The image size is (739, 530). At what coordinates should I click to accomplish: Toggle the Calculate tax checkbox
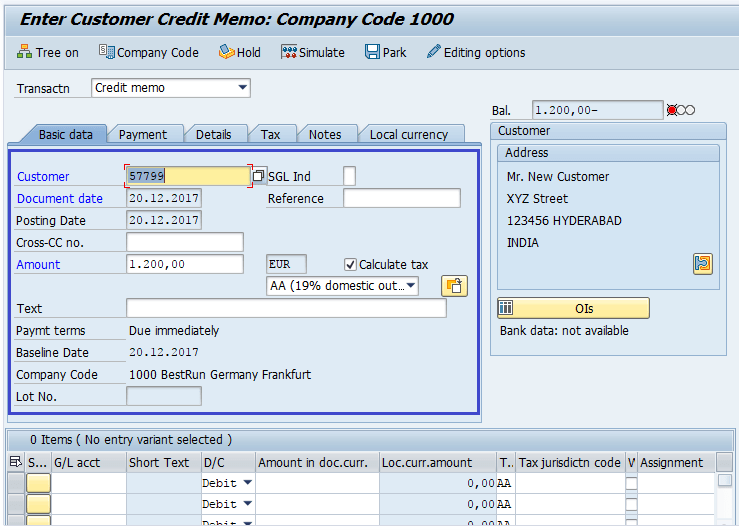350,265
